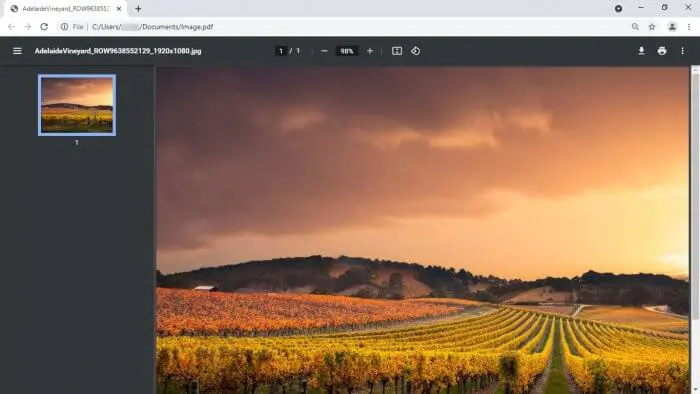Screen dimensions: 700x394
Task: Select the AdelaideVineyard browser tab
Action: [66, 8]
